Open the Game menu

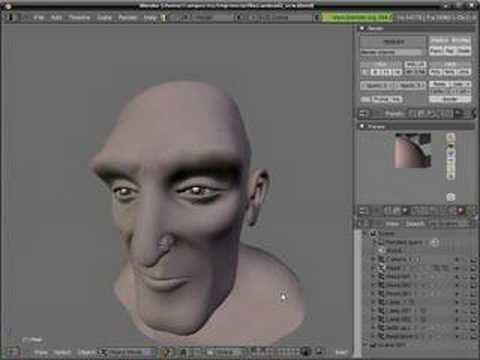click(x=104, y=17)
